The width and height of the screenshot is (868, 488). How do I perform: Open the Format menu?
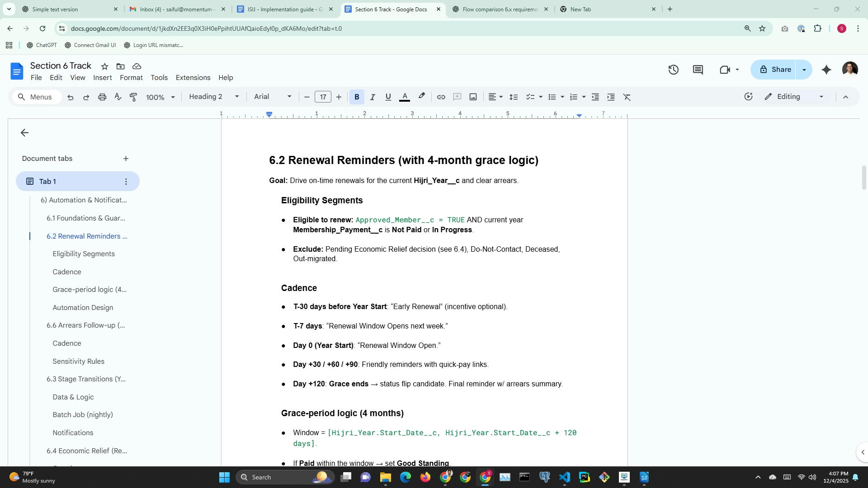tap(131, 78)
